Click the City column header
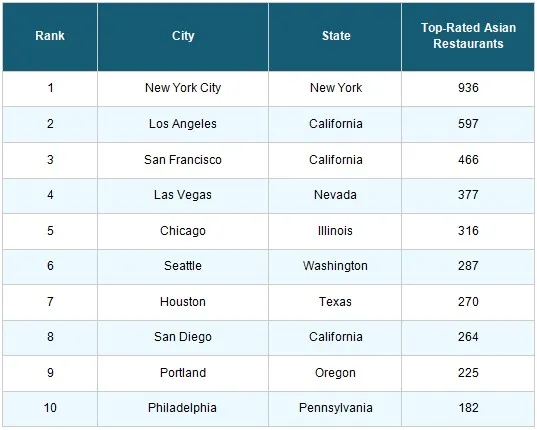 click(x=183, y=36)
